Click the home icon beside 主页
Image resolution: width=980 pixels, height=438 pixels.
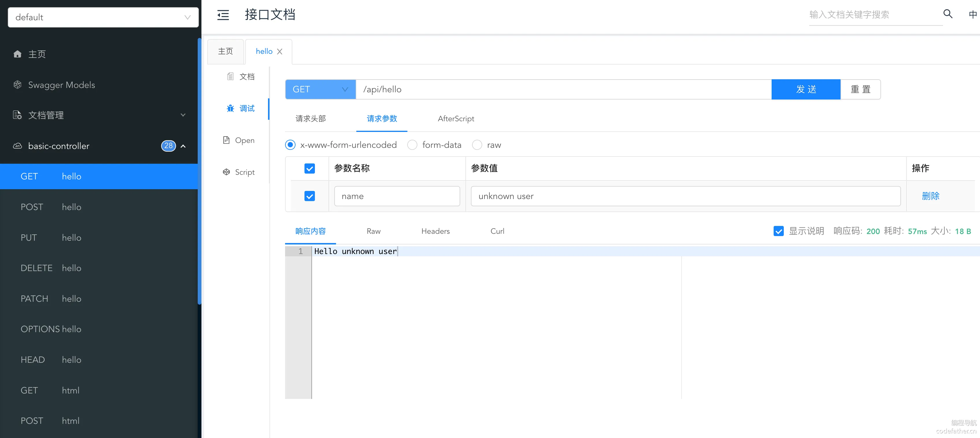[x=17, y=54]
